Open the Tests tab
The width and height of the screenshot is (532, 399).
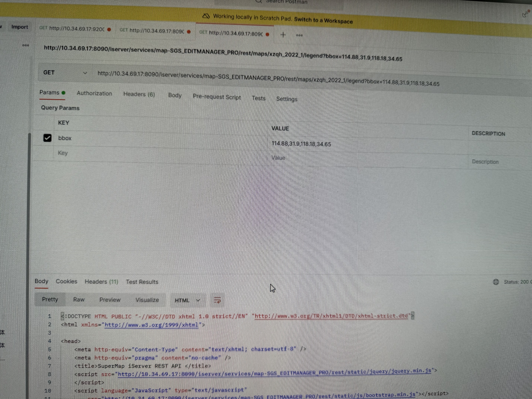(x=259, y=98)
